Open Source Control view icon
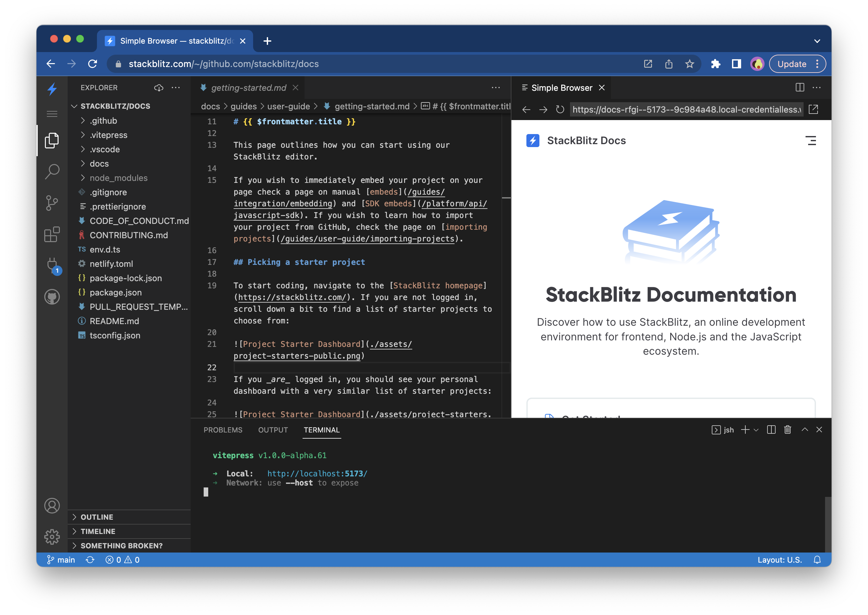 point(52,203)
